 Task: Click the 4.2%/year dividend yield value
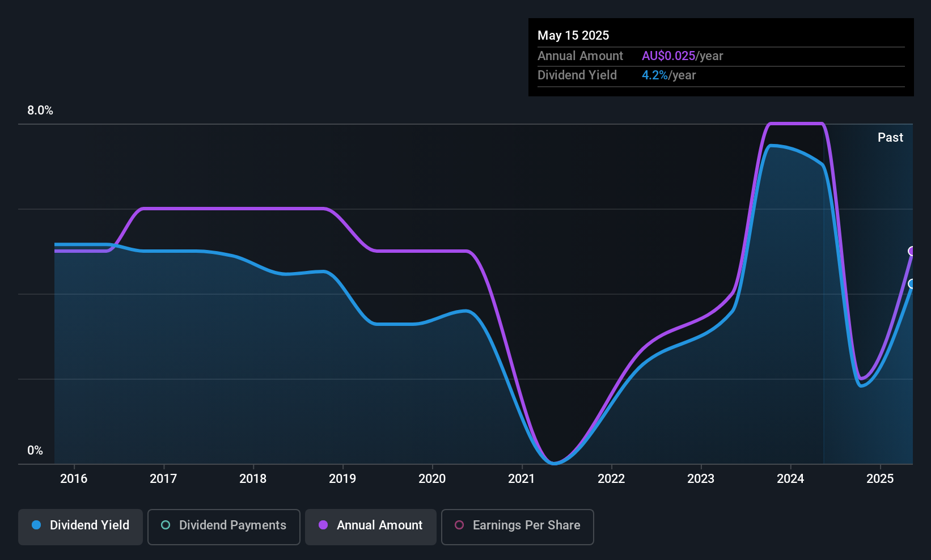[x=668, y=75]
